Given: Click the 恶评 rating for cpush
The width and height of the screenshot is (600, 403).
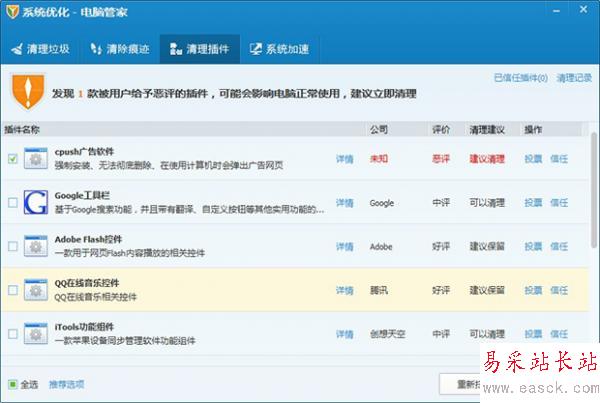Looking at the screenshot, I should (441, 158).
